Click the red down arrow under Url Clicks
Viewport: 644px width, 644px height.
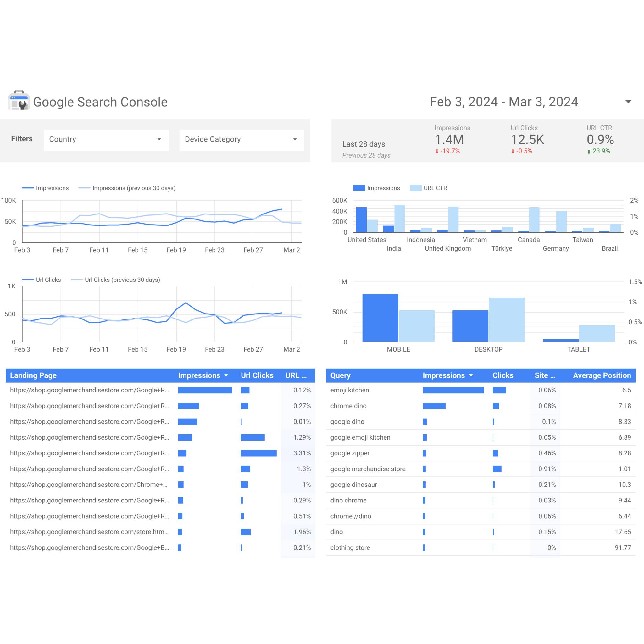pyautogui.click(x=513, y=152)
